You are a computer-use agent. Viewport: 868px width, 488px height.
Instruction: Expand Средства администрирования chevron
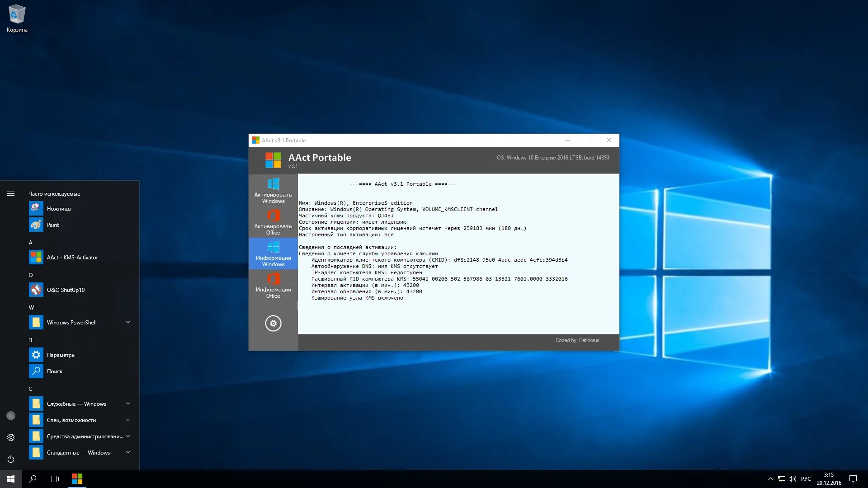click(x=128, y=436)
